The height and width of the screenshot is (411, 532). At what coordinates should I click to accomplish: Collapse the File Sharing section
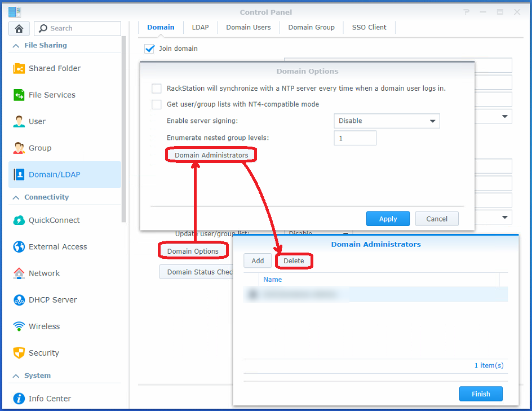tap(15, 45)
